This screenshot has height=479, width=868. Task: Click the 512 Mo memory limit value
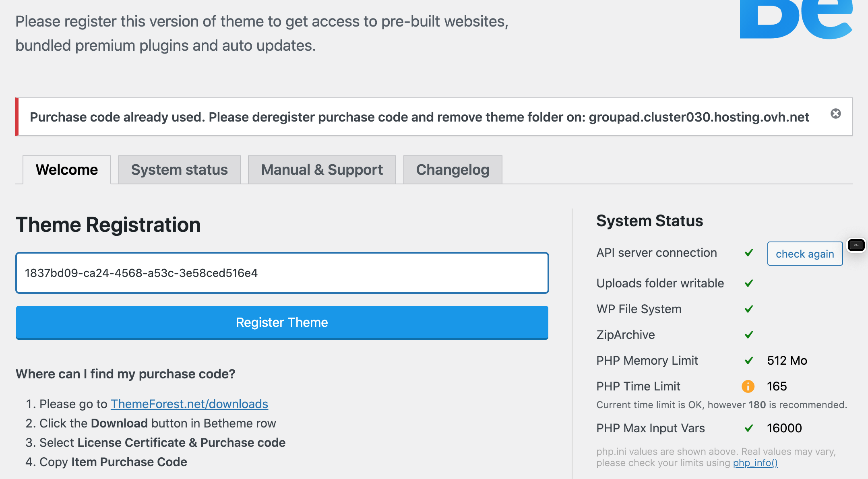click(787, 361)
